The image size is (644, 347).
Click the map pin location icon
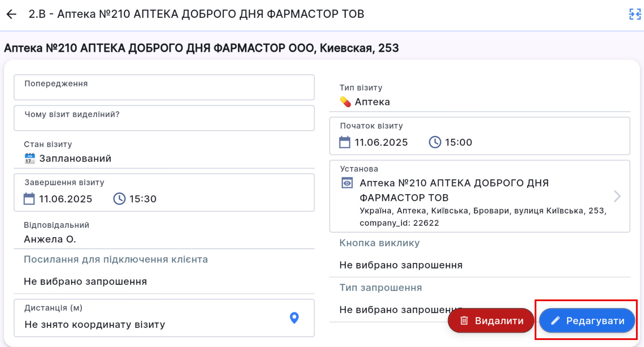294,318
